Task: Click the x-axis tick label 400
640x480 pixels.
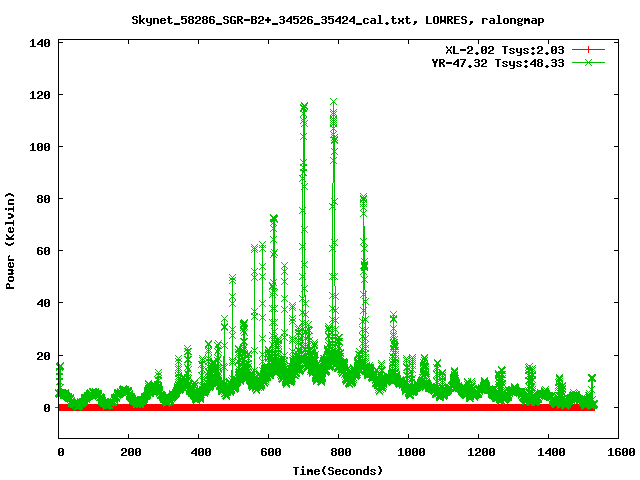Action: pyautogui.click(x=201, y=452)
